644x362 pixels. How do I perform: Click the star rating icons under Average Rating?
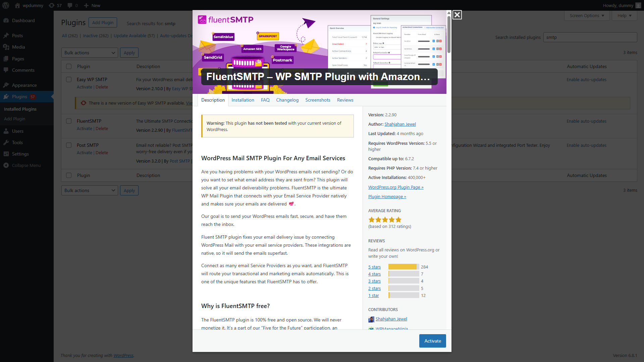(385, 220)
